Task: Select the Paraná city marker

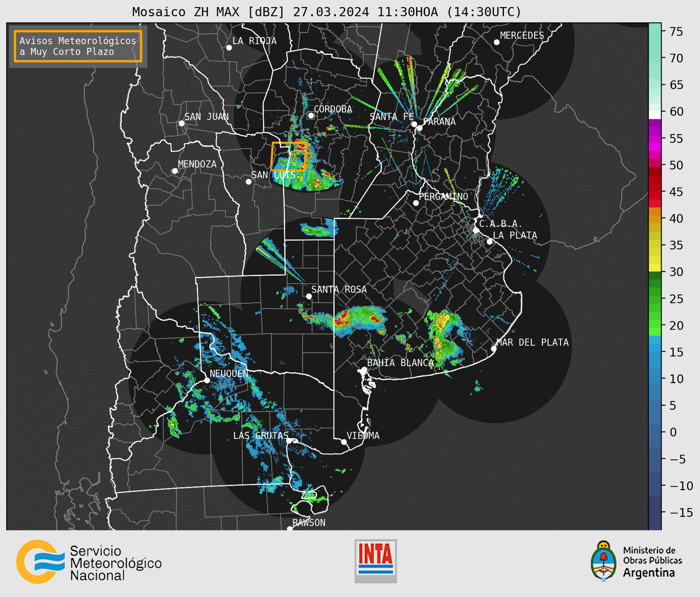Action: 420,128
